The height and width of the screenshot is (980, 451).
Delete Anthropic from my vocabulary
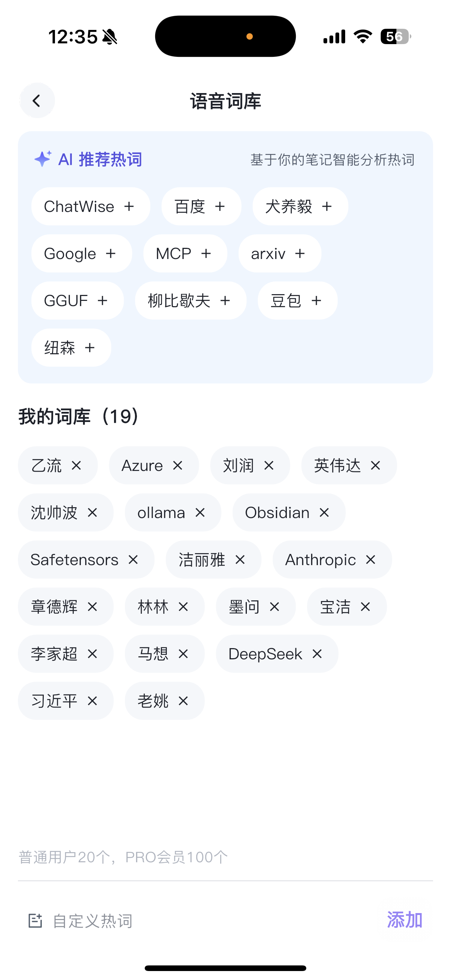pyautogui.click(x=370, y=560)
